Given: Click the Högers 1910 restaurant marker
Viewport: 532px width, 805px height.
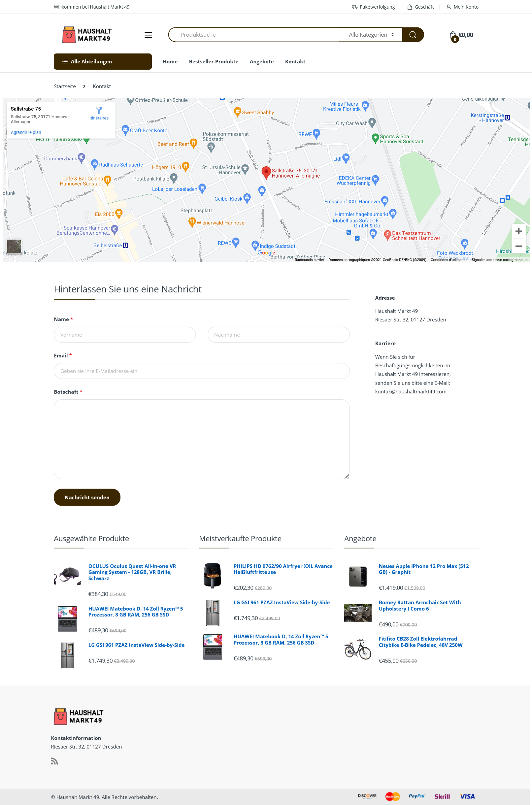Looking at the screenshot, I should point(185,167).
